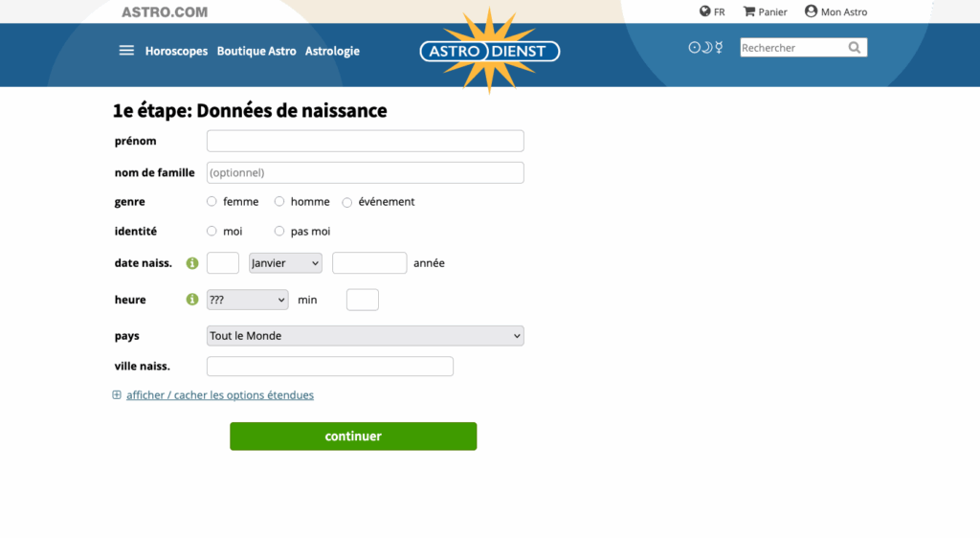Click the Astrodienst sun logo
The image size is (980, 538).
coord(489,51)
